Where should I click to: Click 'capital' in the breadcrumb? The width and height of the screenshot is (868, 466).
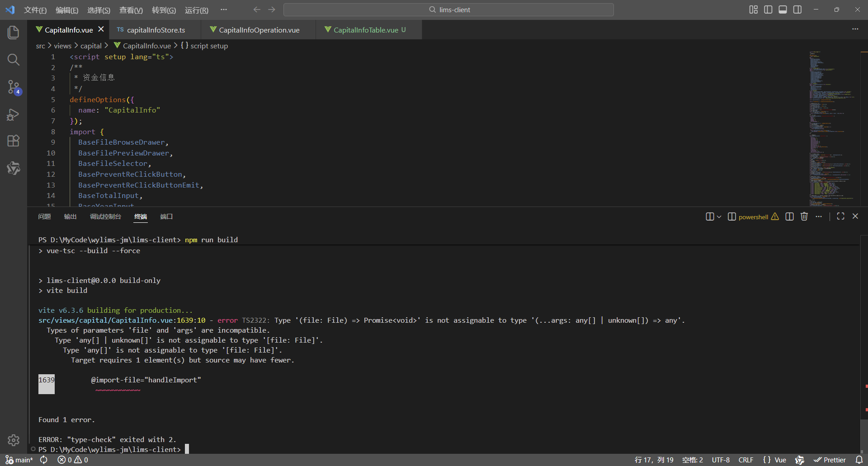[x=91, y=46]
